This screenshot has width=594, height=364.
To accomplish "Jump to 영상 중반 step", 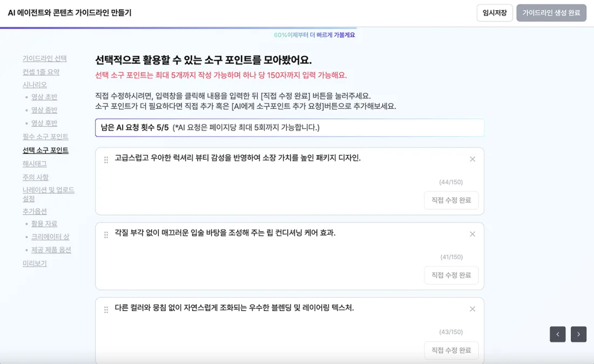I will [x=44, y=110].
